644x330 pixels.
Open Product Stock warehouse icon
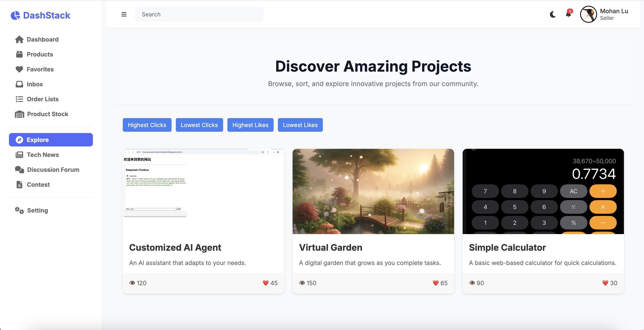point(20,114)
